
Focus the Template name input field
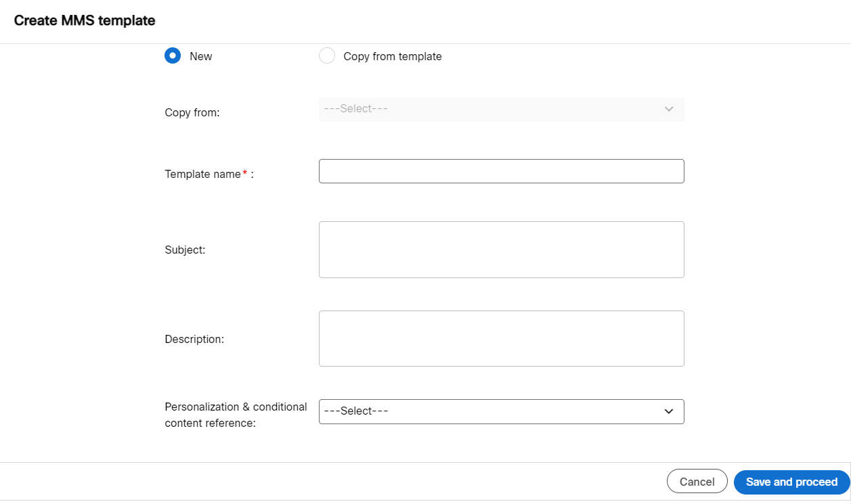point(501,171)
